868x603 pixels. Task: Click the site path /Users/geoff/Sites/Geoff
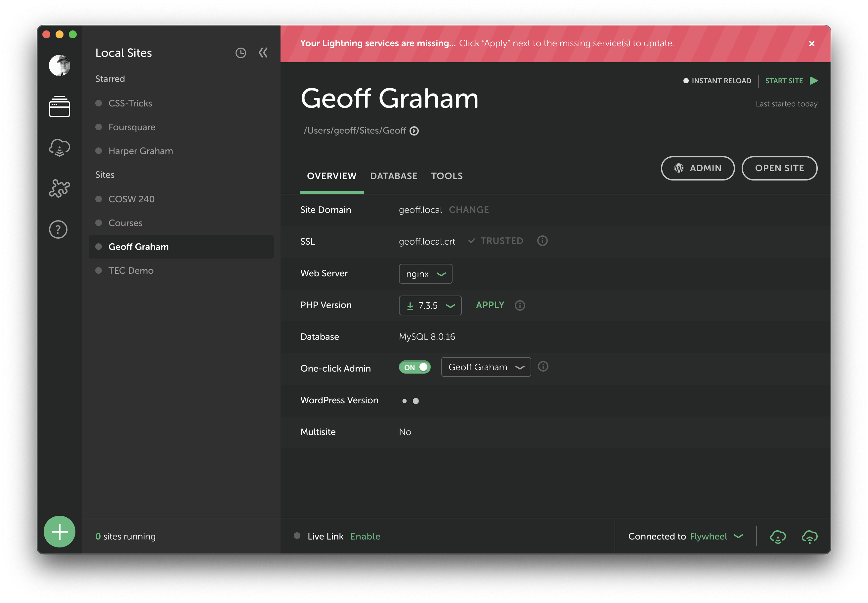pyautogui.click(x=355, y=131)
